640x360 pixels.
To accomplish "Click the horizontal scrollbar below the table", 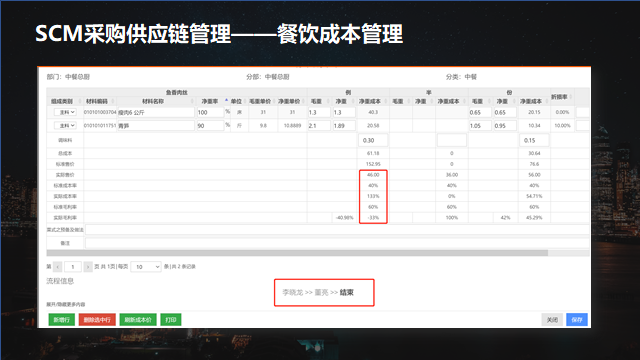I will coord(297,253).
